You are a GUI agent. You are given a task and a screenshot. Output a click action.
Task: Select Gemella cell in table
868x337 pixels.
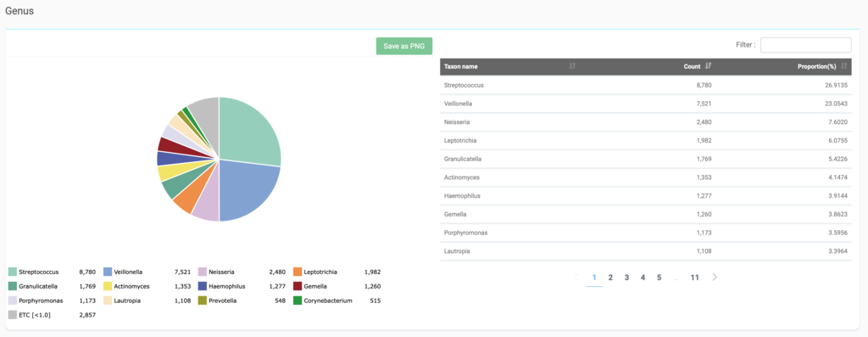(455, 214)
